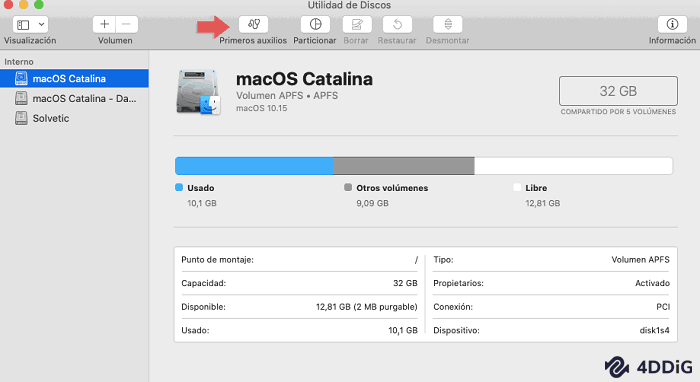Screen dimensions: 700x382
Task: Toggle the sidebar Visualización icon
Action: [x=23, y=25]
